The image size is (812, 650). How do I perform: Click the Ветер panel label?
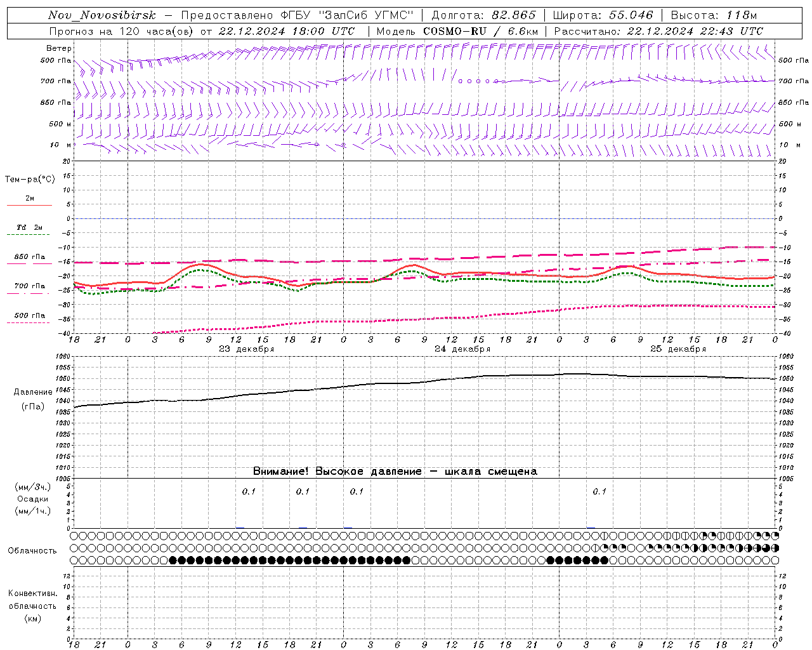tap(59, 48)
